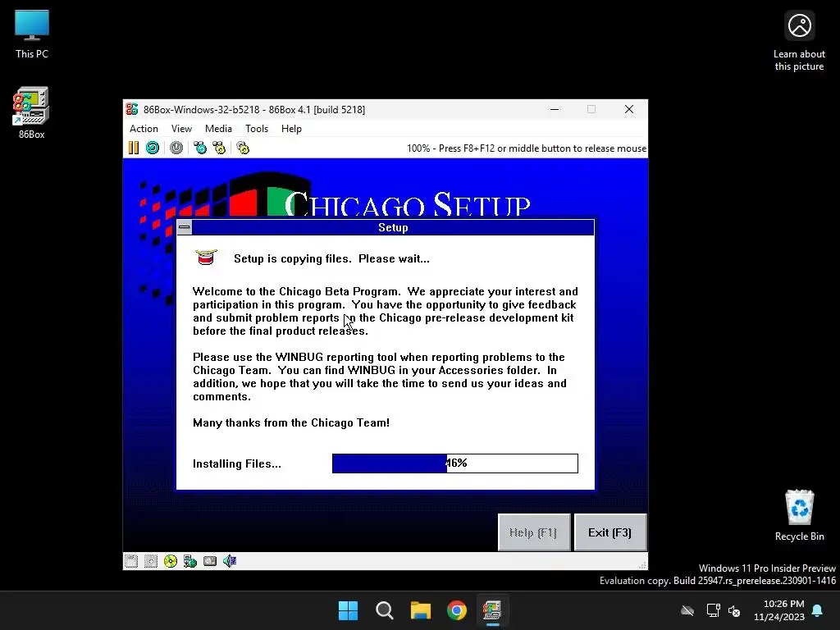
Task: Click 'Setup is copying files' text
Action: click(x=331, y=258)
